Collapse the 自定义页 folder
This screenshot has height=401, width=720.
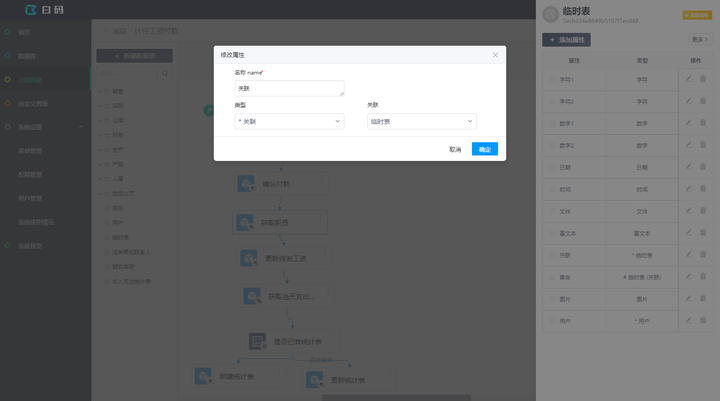tap(100, 194)
